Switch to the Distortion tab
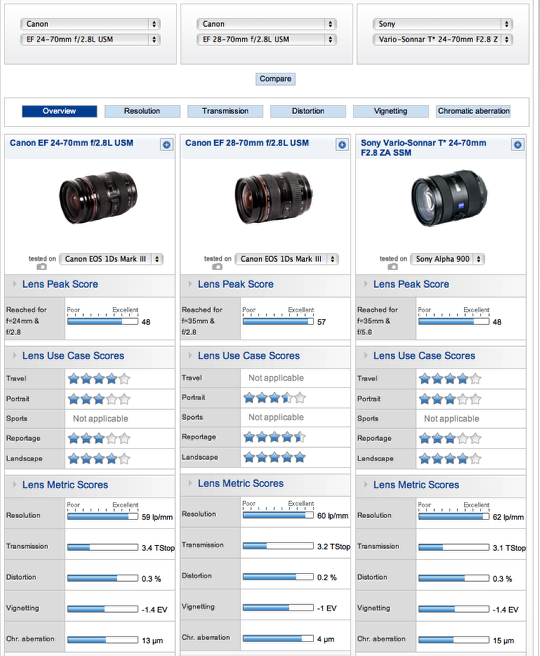The image size is (540, 656). pyautogui.click(x=308, y=111)
